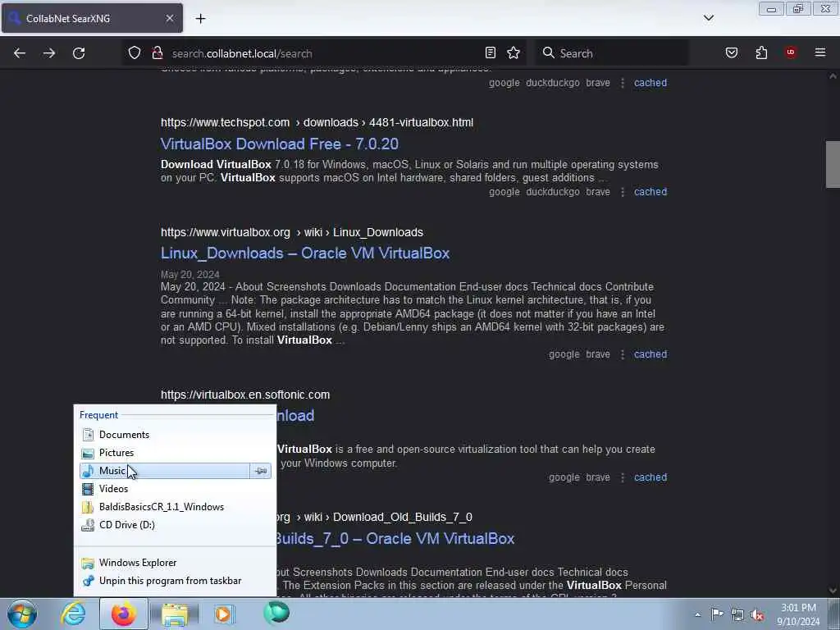
Task: Open more options dots for Linux_Downloads result
Action: pyautogui.click(x=623, y=354)
